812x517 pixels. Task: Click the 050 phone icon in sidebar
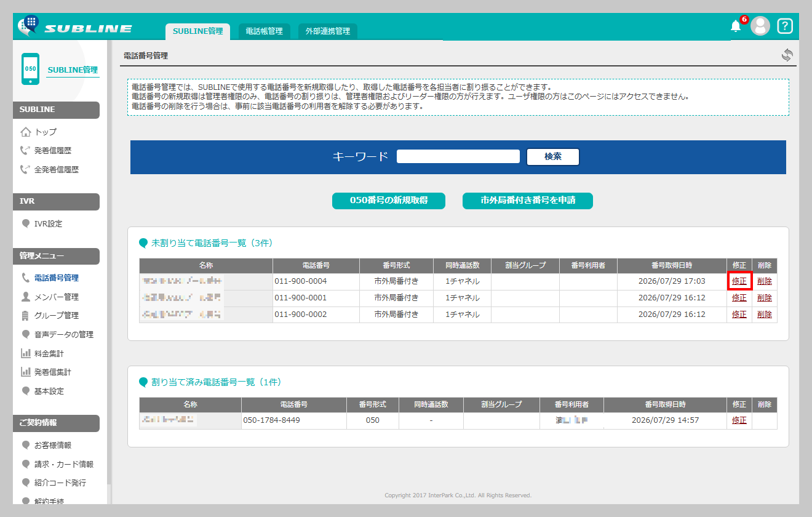click(30, 69)
